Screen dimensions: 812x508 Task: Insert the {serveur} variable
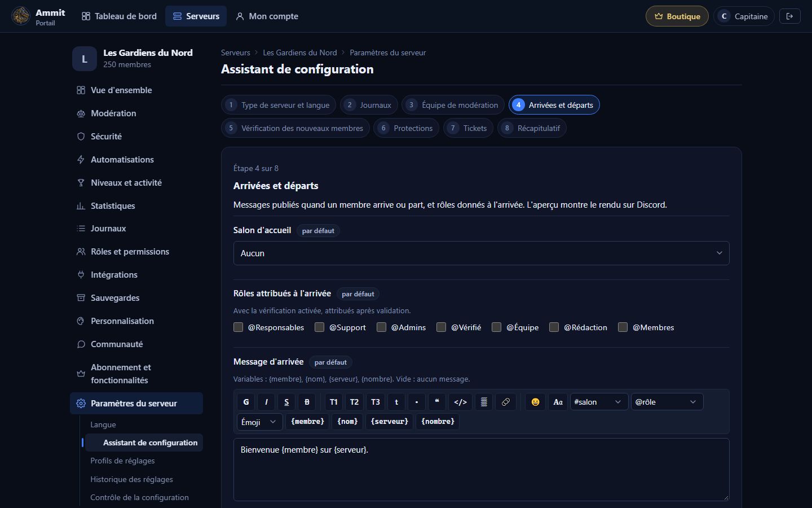pos(389,422)
